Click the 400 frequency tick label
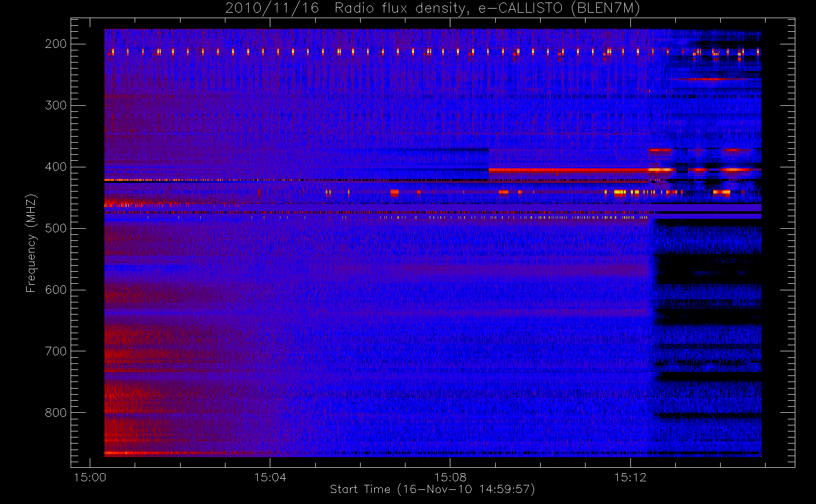Viewport: 816px width, 504px height. 56,167
